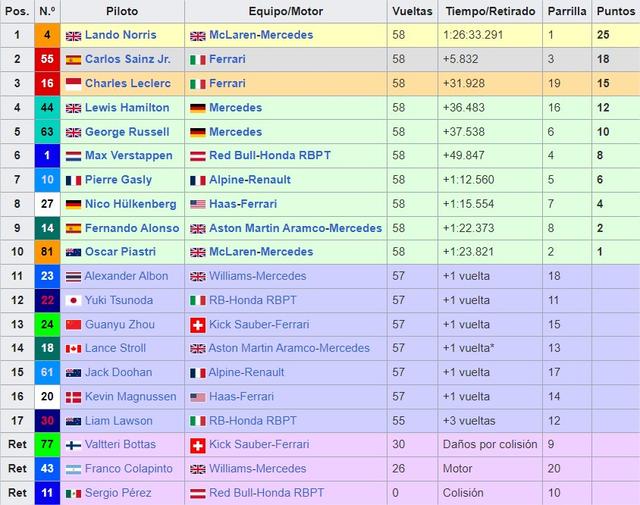The height and width of the screenshot is (505, 640).
Task: Click the bright green number 77 cell
Action: click(x=47, y=445)
